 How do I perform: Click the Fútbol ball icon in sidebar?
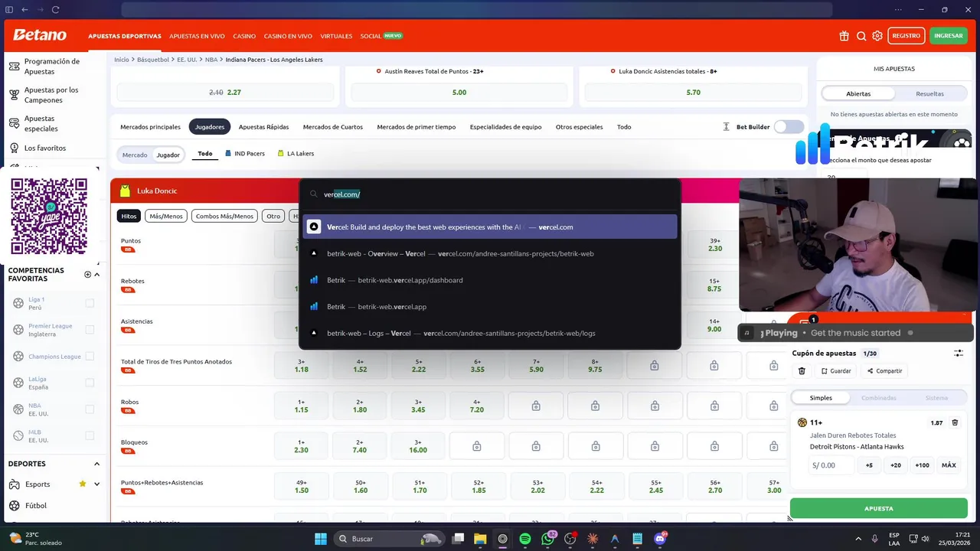click(x=14, y=506)
